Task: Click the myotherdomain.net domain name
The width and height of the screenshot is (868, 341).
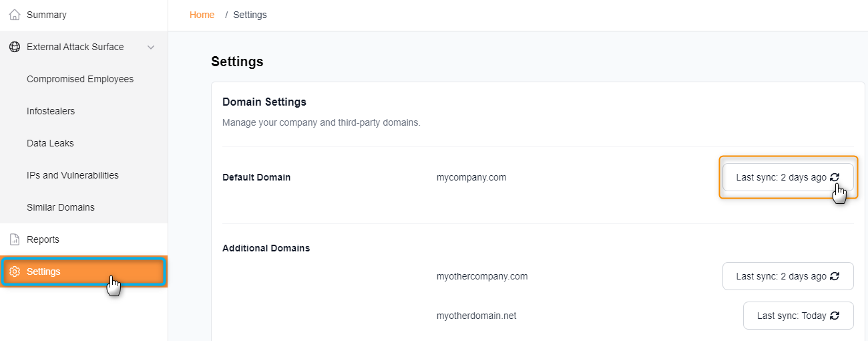Action: 476,316
